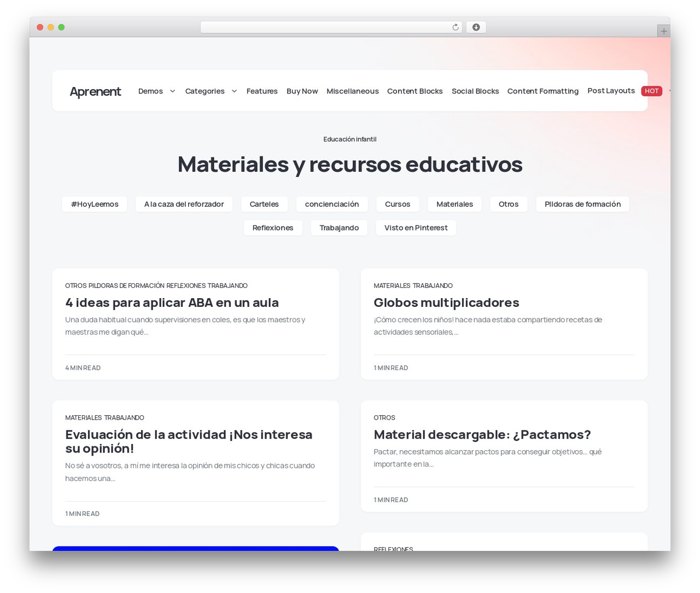Choose the Trabajando tag pill
700x593 pixels.
[339, 228]
